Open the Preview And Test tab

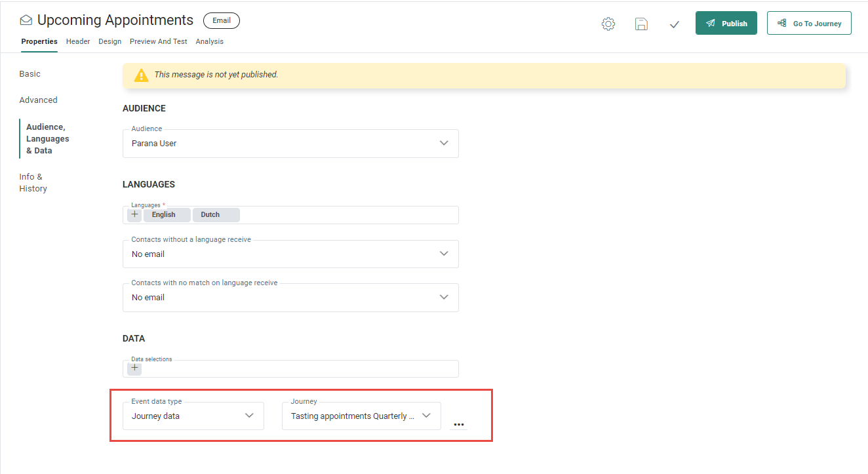pos(158,41)
